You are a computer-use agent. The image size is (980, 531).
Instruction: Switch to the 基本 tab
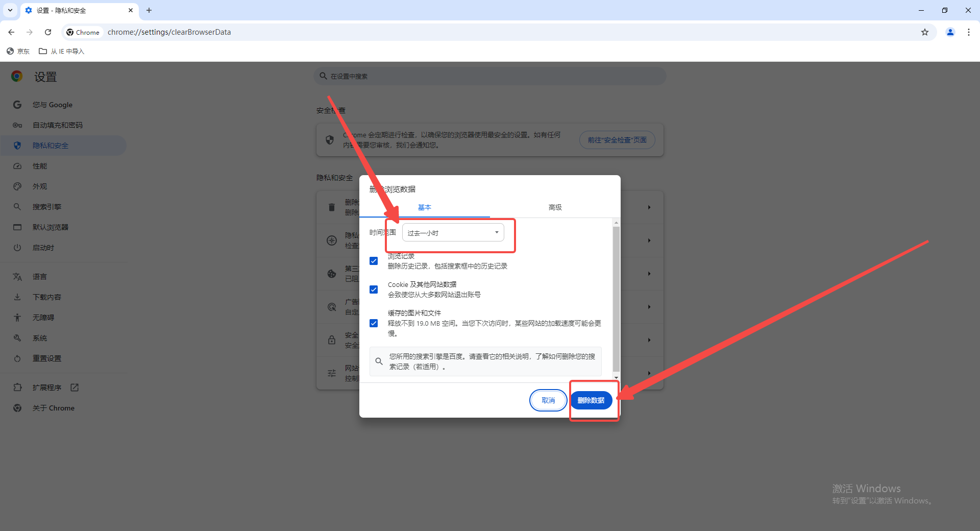[x=425, y=207]
